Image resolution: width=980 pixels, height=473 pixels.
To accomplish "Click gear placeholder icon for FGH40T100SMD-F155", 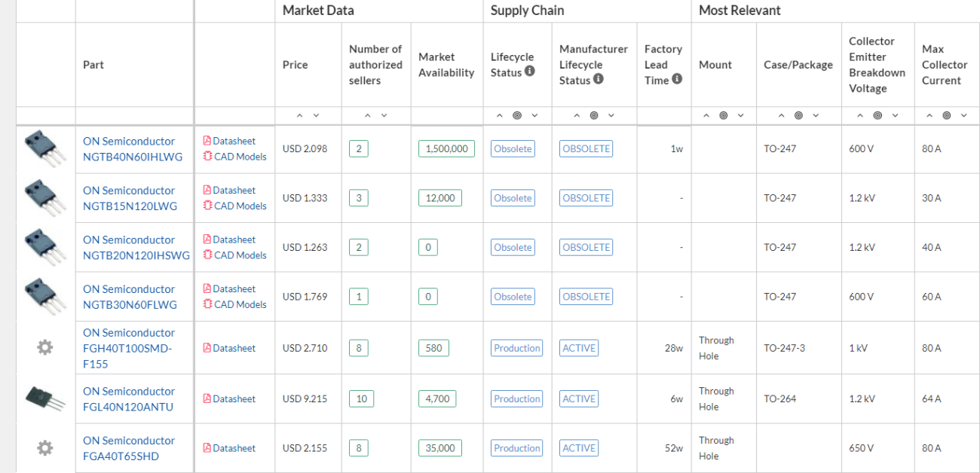I will click(x=45, y=347).
